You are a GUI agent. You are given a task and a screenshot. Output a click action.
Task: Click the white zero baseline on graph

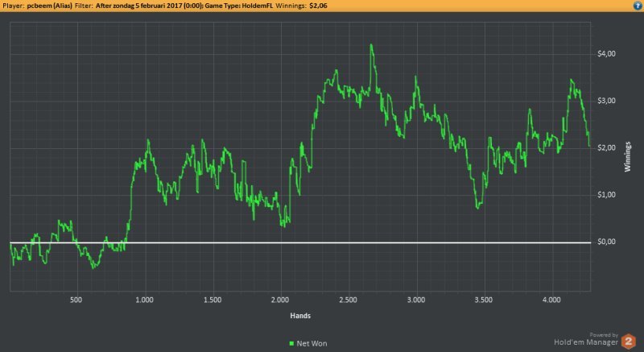point(300,242)
